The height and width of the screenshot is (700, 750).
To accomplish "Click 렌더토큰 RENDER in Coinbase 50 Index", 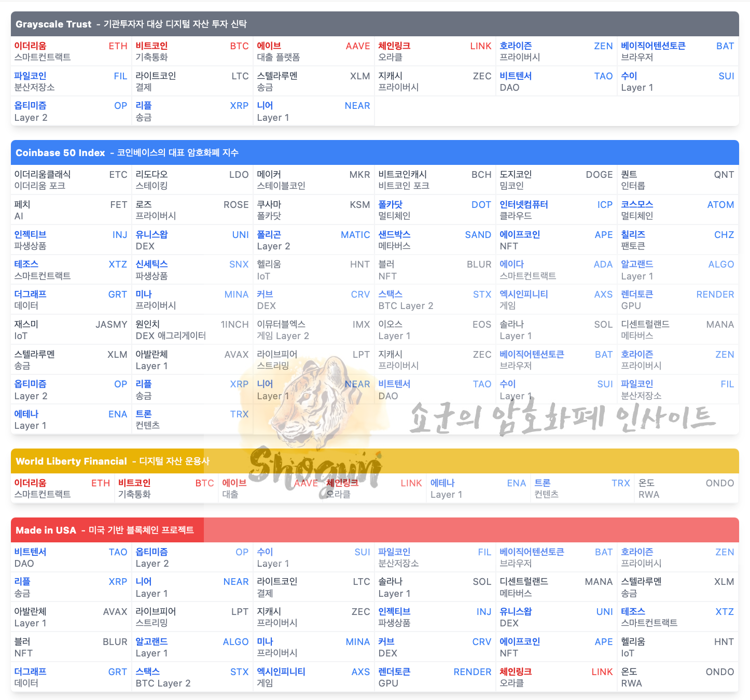I will point(678,300).
